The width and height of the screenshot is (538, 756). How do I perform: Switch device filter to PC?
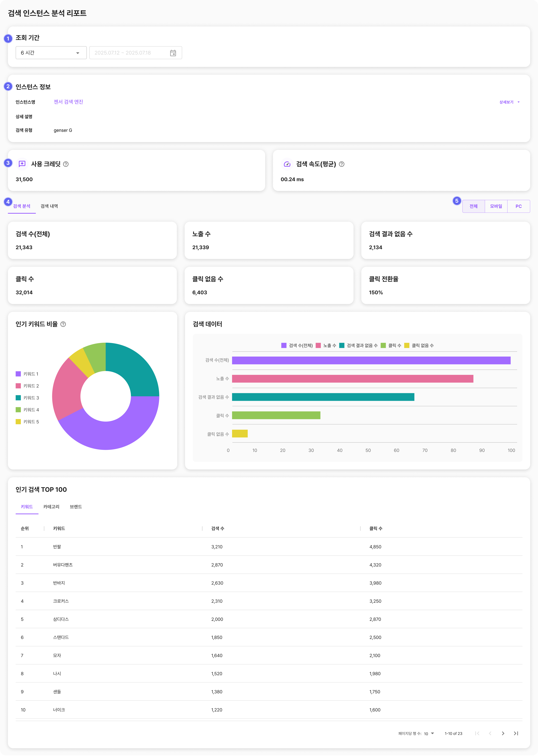coord(518,206)
